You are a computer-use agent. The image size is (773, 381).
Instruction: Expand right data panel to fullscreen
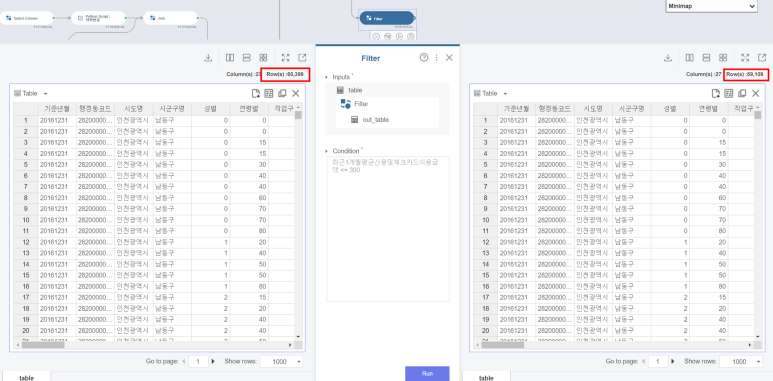(x=745, y=58)
